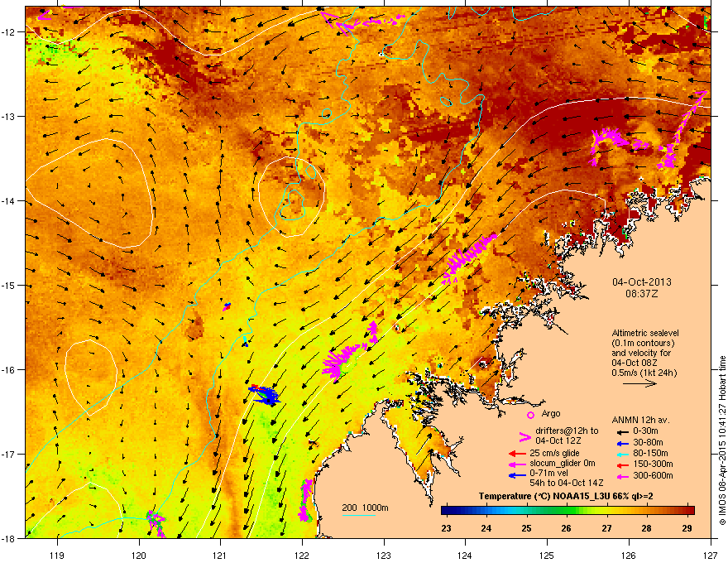728x563 pixels.
Task: Click the Altimetric sealevel text
Action: [x=645, y=333]
